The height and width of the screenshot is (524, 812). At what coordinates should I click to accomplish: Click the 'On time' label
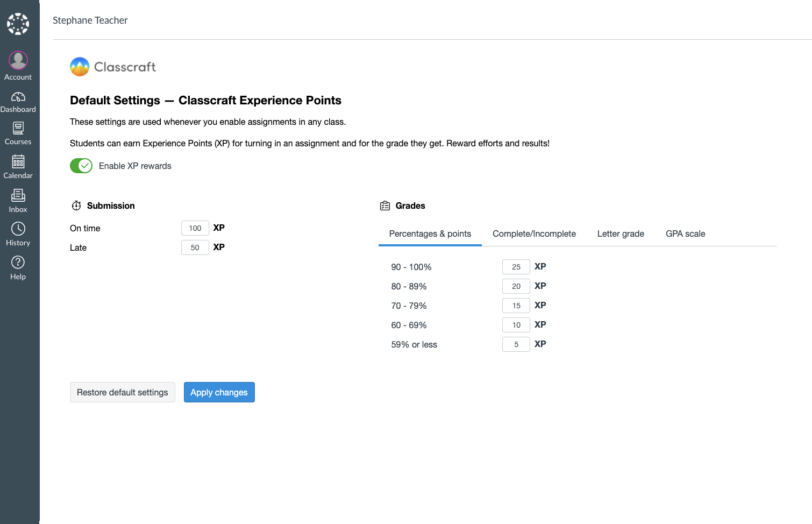pyautogui.click(x=85, y=228)
